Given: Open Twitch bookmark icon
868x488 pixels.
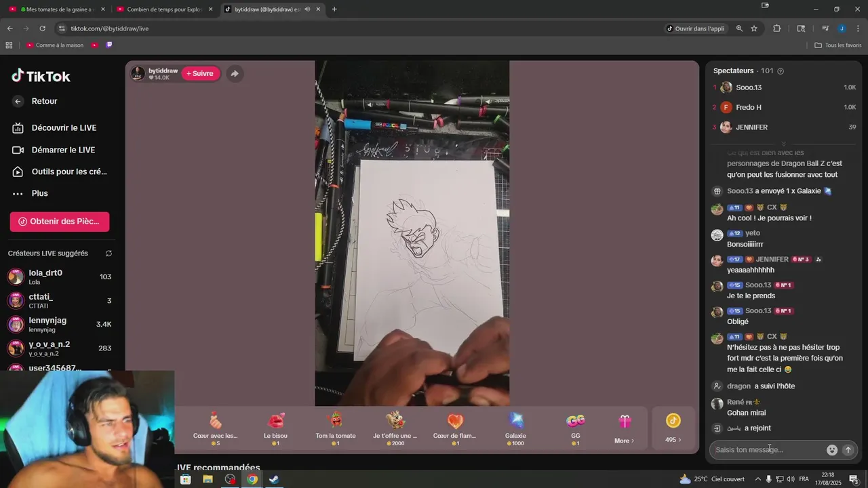Looking at the screenshot, I should click(x=109, y=45).
